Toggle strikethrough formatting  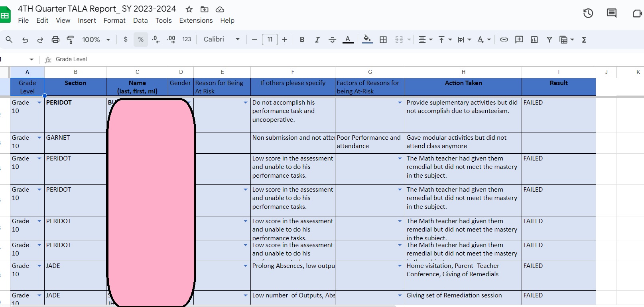(332, 40)
